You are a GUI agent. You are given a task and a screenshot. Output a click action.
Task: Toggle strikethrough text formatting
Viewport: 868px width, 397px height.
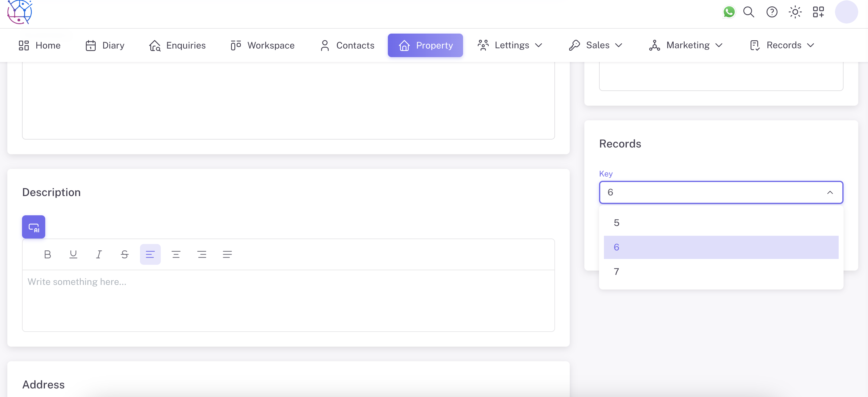[x=125, y=255]
